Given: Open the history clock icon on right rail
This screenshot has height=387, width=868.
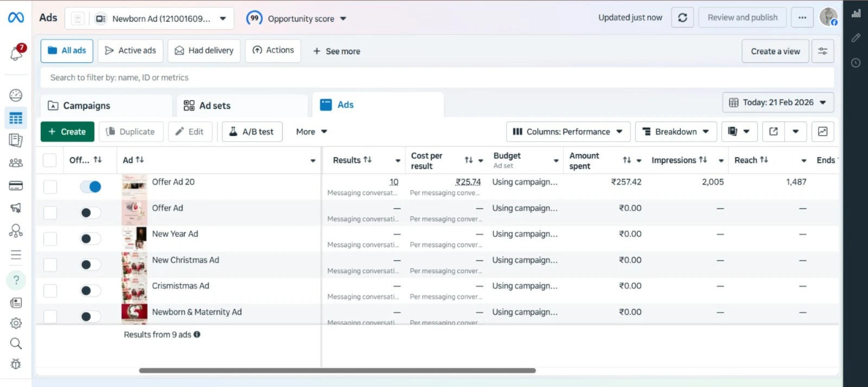Looking at the screenshot, I should tap(856, 63).
